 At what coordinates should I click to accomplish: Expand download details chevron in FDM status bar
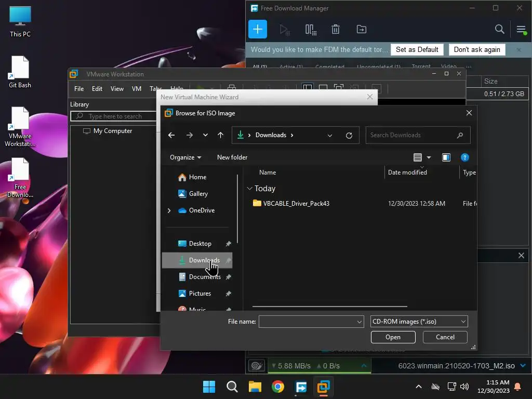(x=523, y=365)
